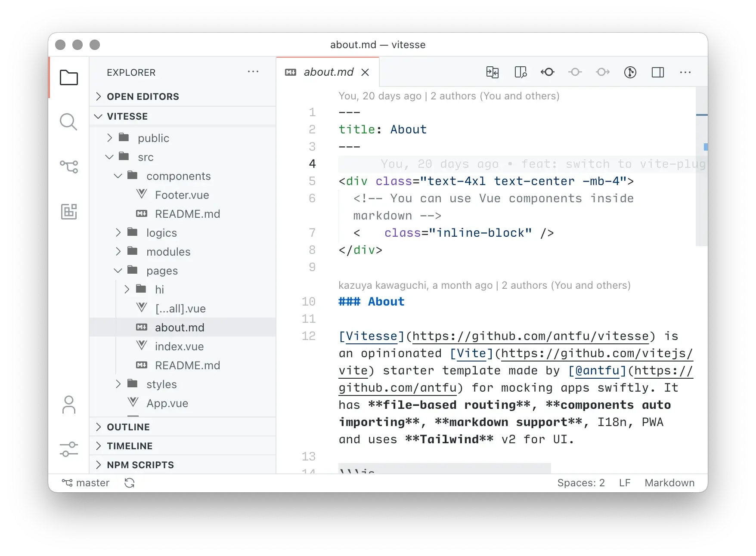Viewport: 756px width, 556px height.
Task: Click the synchronize changes icon in status bar
Action: pos(130,483)
